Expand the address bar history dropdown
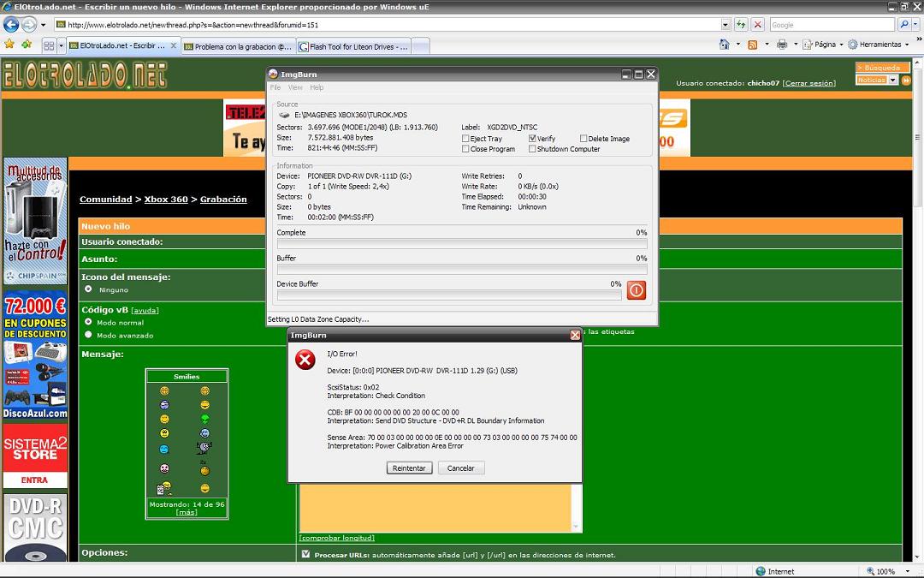The width and height of the screenshot is (924, 578). pyautogui.click(x=726, y=25)
